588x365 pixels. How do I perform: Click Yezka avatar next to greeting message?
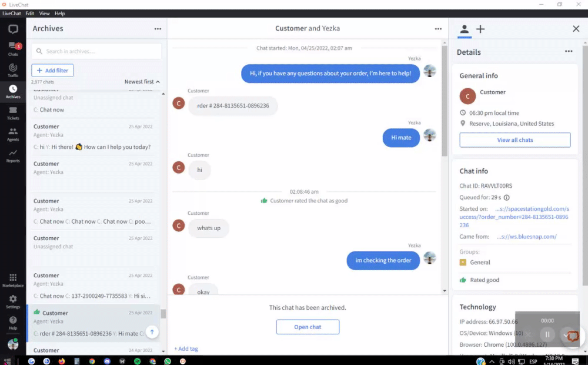click(x=430, y=71)
